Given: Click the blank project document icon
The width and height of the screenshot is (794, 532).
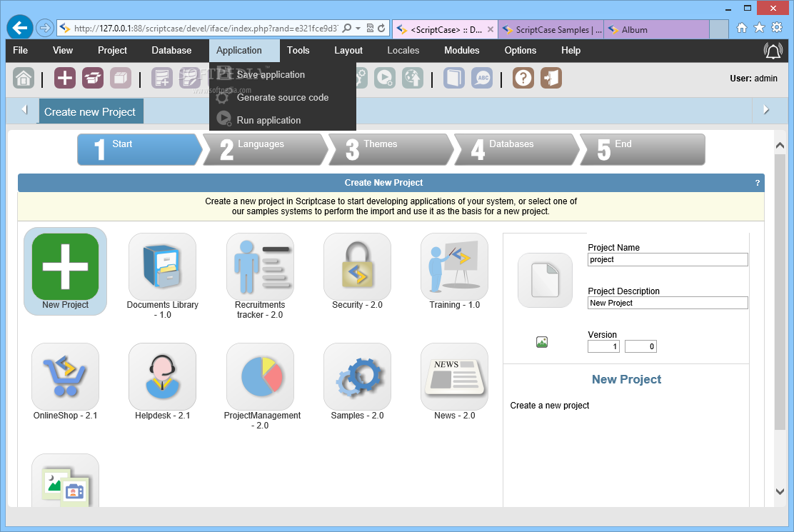Looking at the screenshot, I should pyautogui.click(x=545, y=280).
